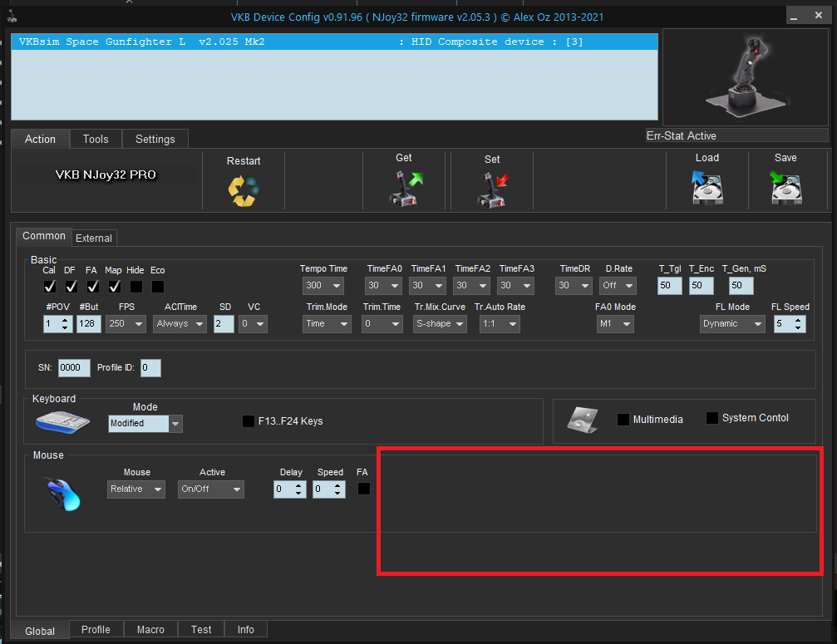
Task: Open the TimeDR dropdown
Action: (574, 286)
